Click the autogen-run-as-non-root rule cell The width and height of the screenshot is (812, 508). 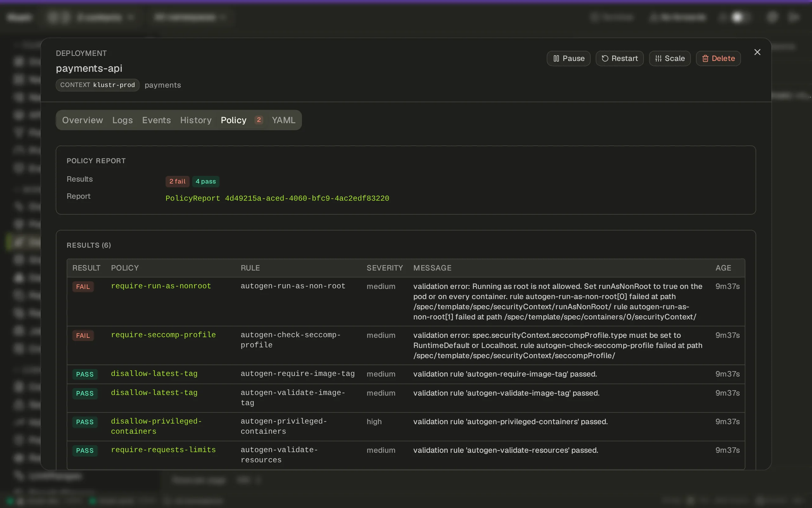[293, 286]
